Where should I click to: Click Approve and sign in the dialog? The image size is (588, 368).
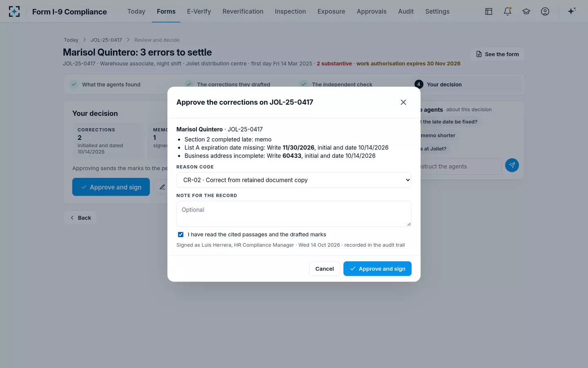[377, 269]
